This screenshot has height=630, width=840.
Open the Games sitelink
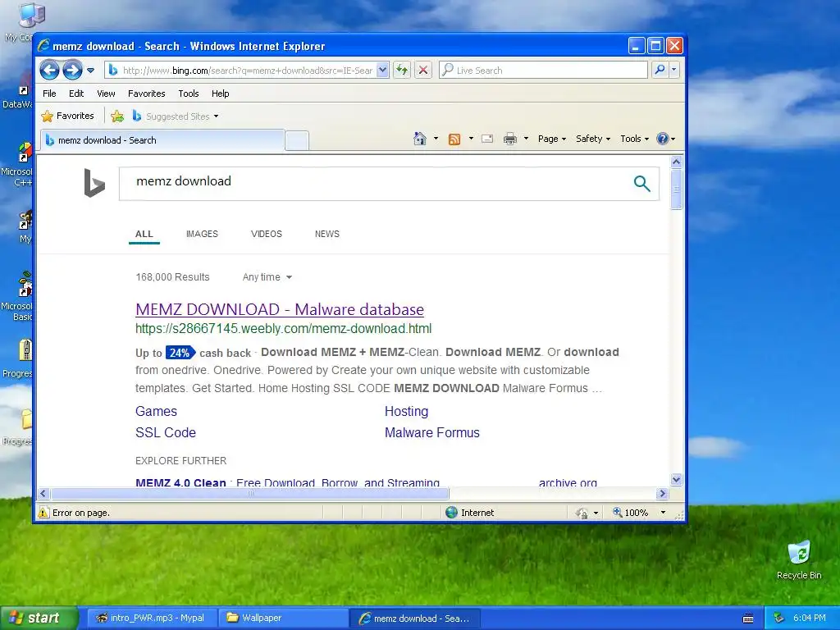coord(156,412)
